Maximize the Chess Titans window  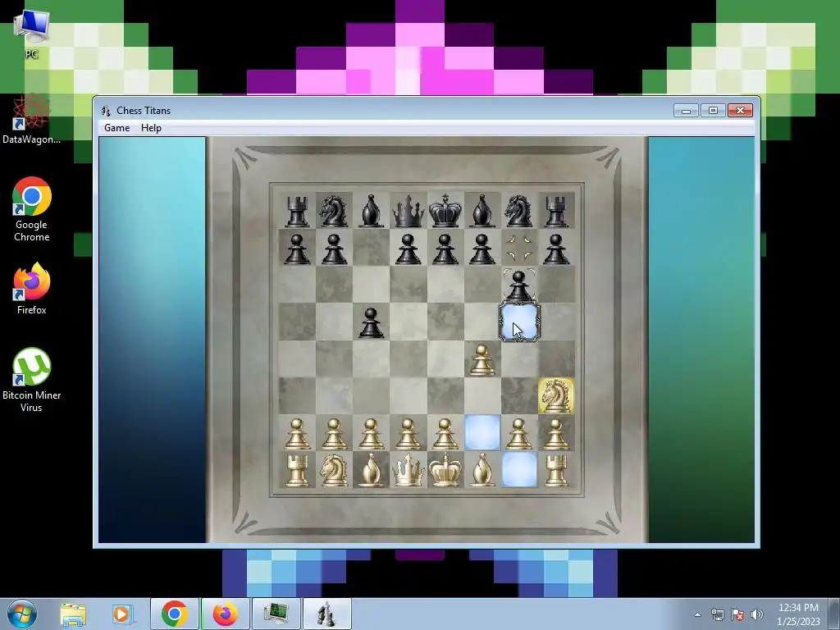tap(713, 111)
